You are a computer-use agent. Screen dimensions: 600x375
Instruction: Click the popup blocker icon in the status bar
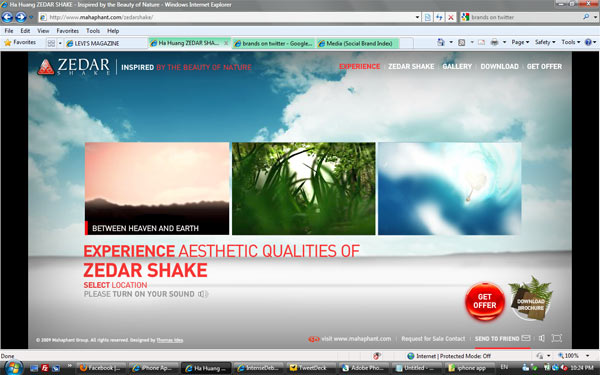coord(377,356)
